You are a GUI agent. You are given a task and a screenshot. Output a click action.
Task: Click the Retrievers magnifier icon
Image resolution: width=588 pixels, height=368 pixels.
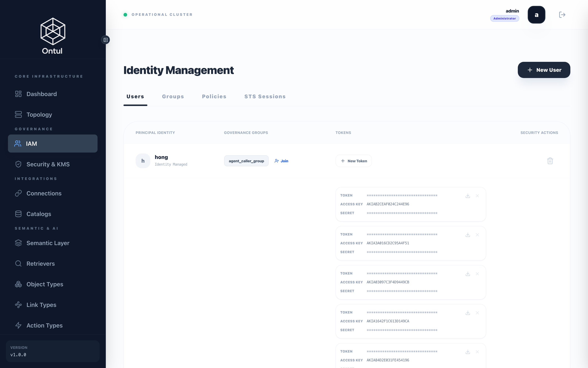click(x=18, y=263)
